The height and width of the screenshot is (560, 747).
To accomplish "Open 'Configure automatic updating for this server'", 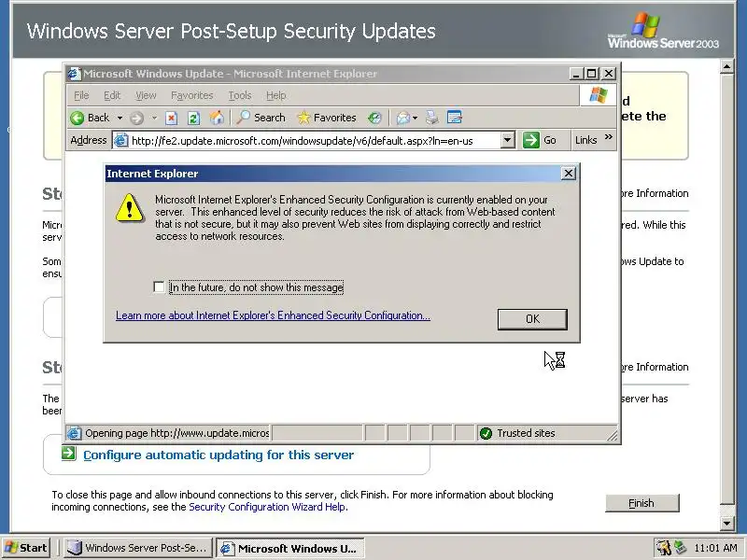I will point(218,455).
